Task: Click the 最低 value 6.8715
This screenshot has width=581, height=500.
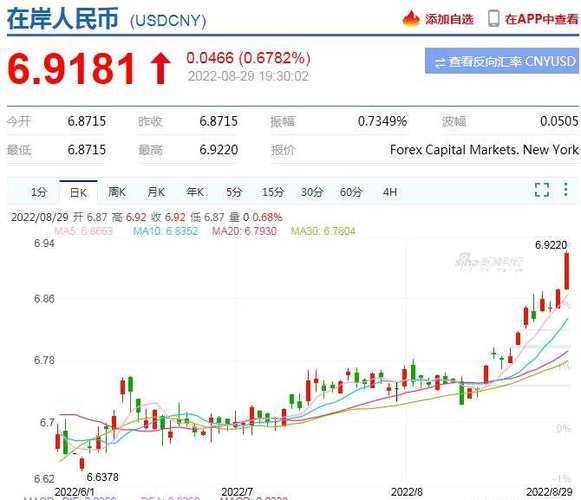Action: click(x=87, y=150)
